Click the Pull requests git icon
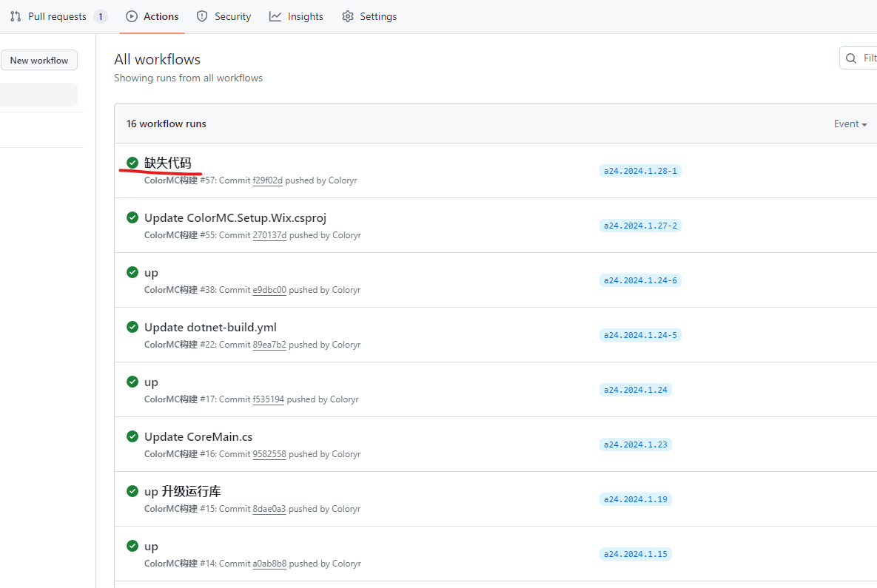 (x=16, y=16)
